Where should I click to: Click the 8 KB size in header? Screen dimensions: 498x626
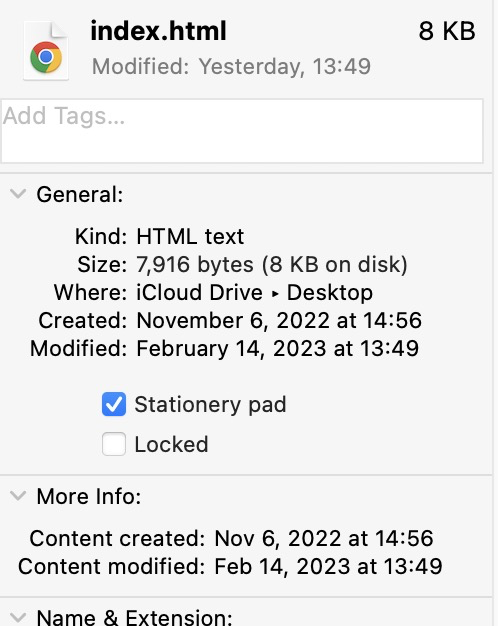(x=447, y=31)
